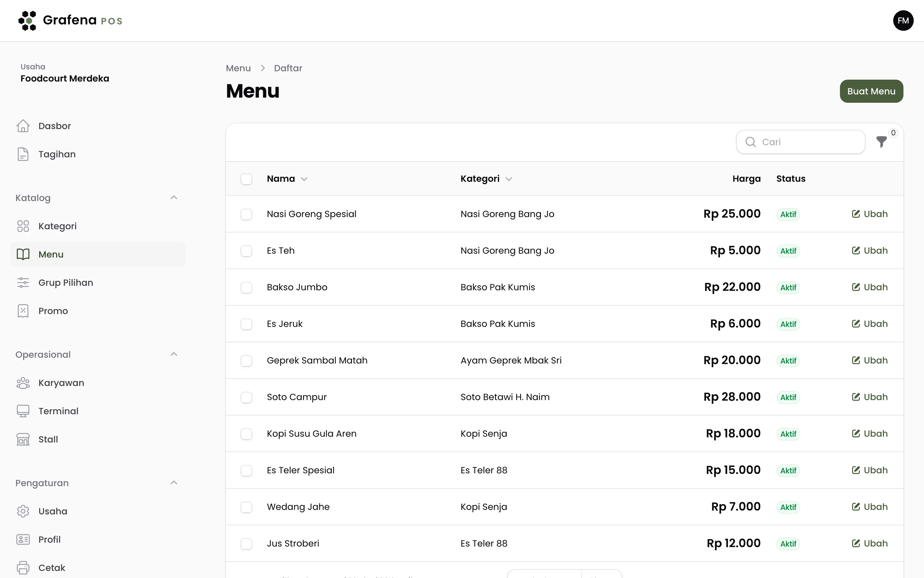This screenshot has width=924, height=578.
Task: Check the Es Teh row checkbox
Action: [246, 251]
